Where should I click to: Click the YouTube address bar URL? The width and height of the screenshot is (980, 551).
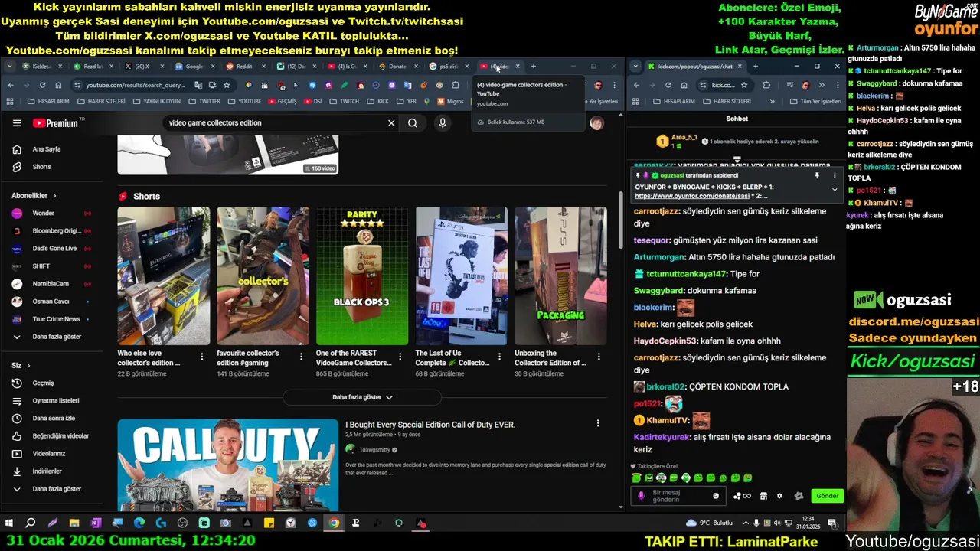(x=136, y=85)
